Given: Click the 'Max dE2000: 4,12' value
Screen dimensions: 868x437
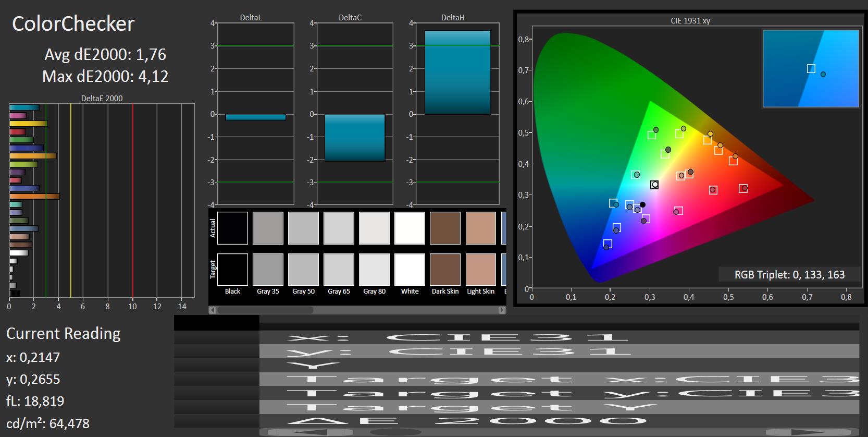Looking at the screenshot, I should 105,76.
